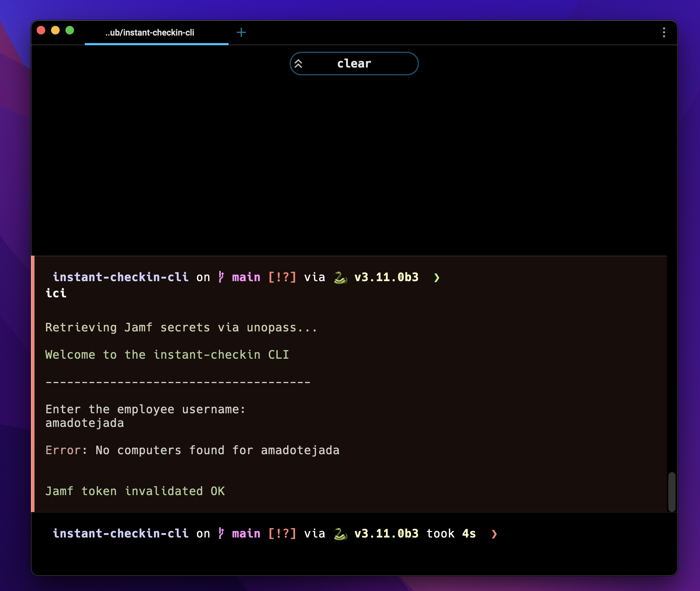Click green prompt chevron in ici block
700x591 pixels.
[x=437, y=278]
